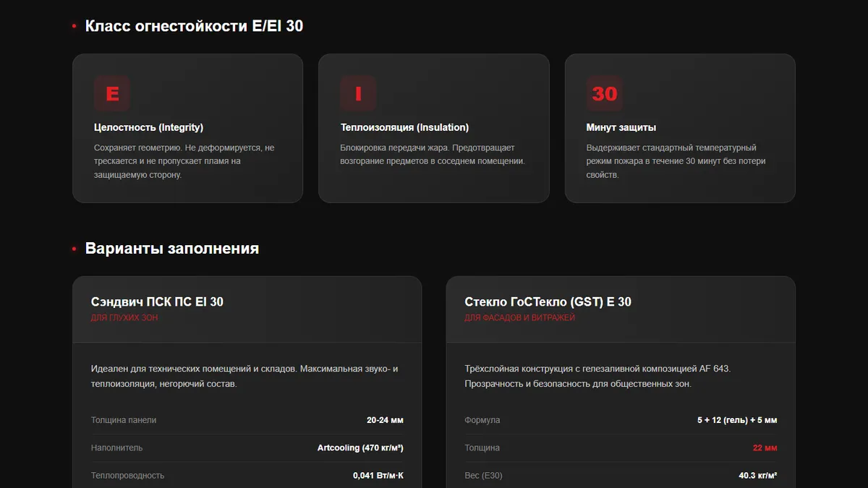The image size is (868, 488).
Task: Click the red 30 minutes badge icon
Action: pyautogui.click(x=605, y=93)
